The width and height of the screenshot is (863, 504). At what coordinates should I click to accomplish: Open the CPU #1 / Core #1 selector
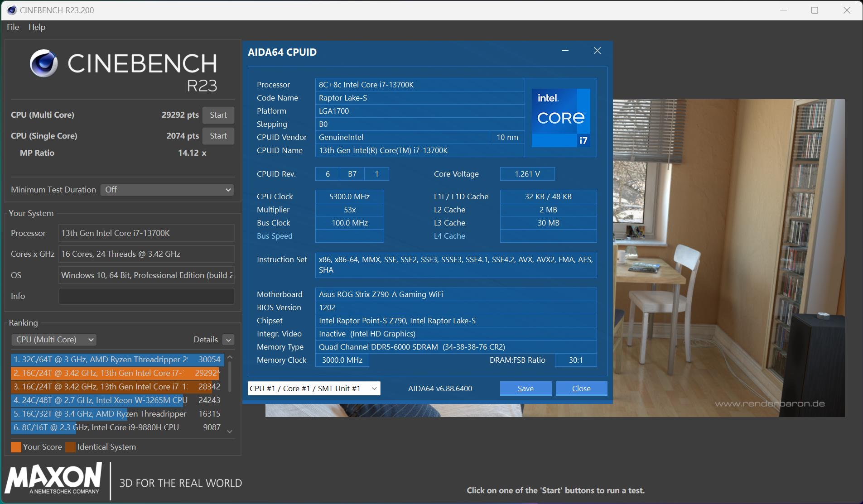[x=313, y=389]
